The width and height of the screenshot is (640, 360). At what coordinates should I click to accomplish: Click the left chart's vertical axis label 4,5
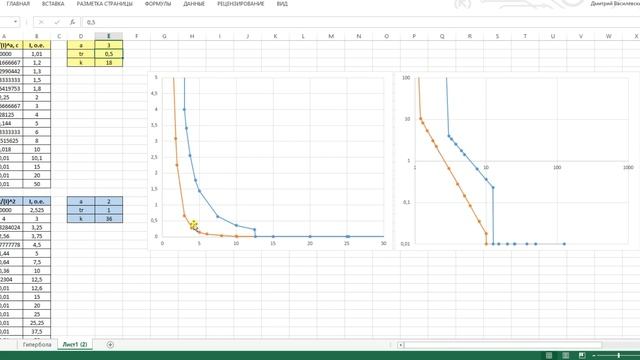154,93
